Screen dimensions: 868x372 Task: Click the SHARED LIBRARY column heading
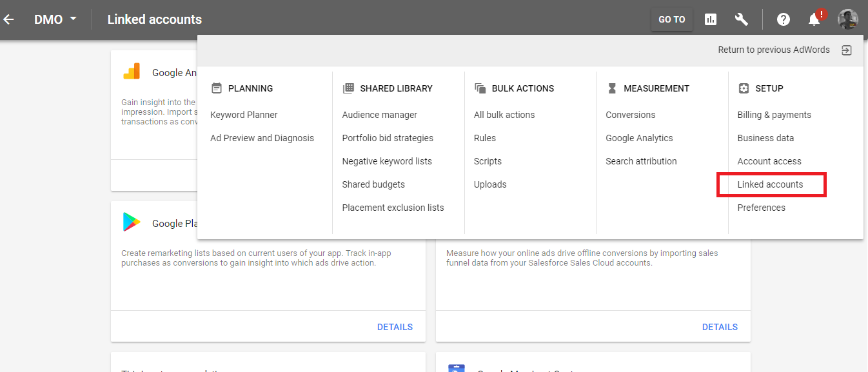(x=396, y=88)
